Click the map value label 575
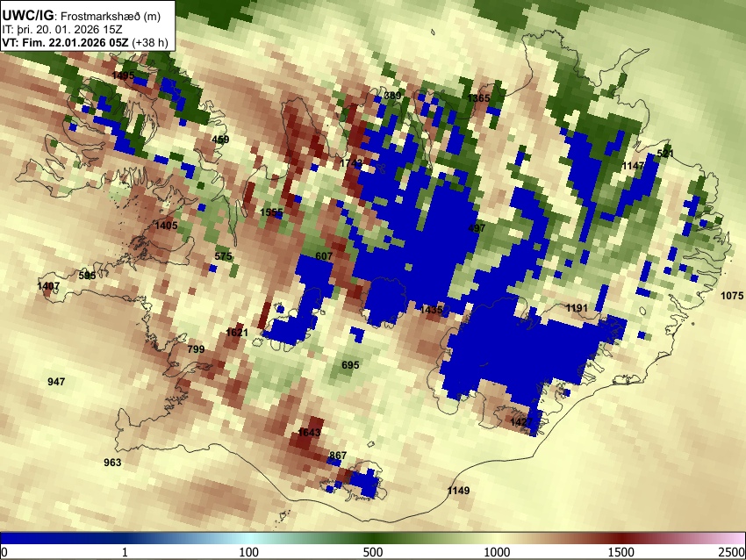Image resolution: width=746 pixels, height=560 pixels. click(x=223, y=256)
